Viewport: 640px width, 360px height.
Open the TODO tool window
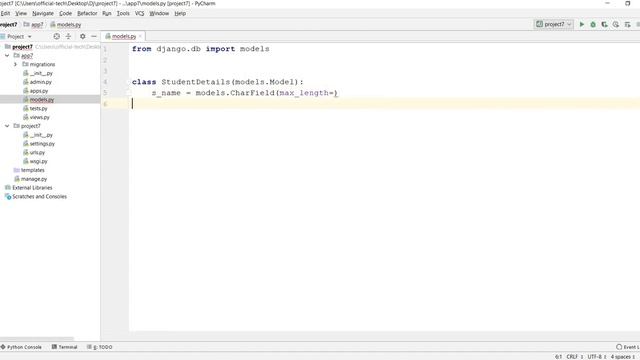tap(100, 347)
